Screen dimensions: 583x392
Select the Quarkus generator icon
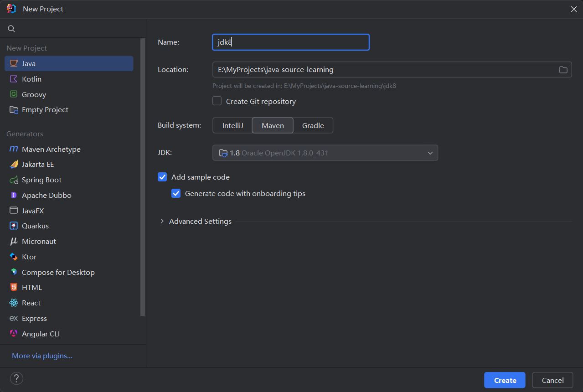pos(14,226)
